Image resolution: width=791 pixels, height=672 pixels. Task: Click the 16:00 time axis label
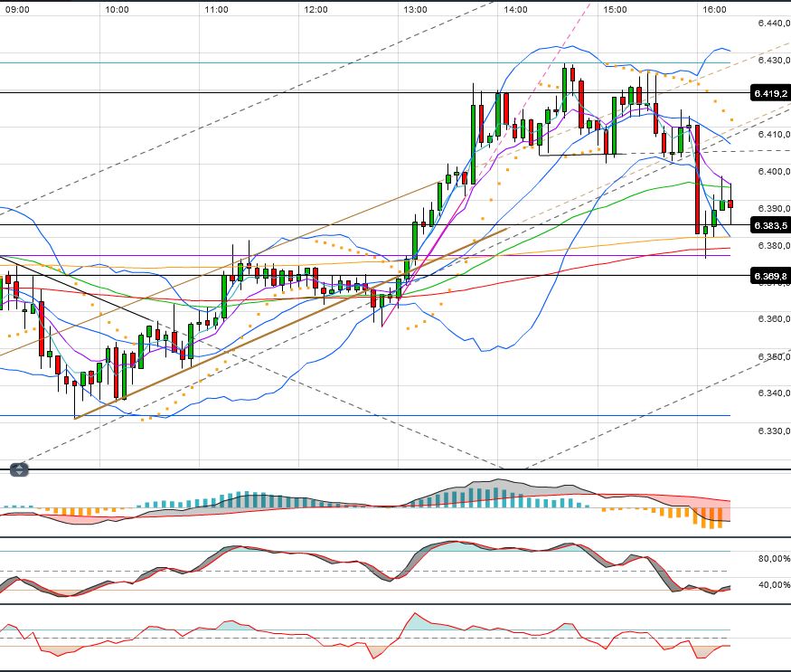pyautogui.click(x=714, y=10)
